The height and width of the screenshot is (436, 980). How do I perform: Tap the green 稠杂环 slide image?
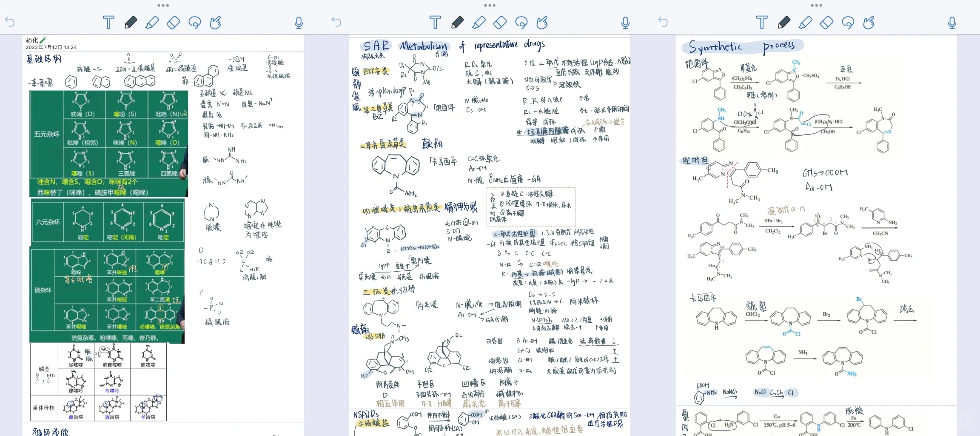107,295
